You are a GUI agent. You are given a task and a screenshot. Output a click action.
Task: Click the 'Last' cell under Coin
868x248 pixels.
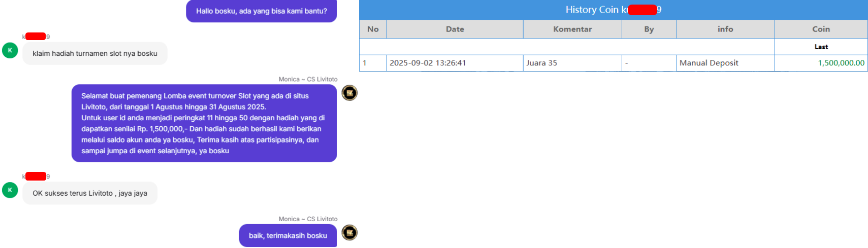pyautogui.click(x=821, y=47)
